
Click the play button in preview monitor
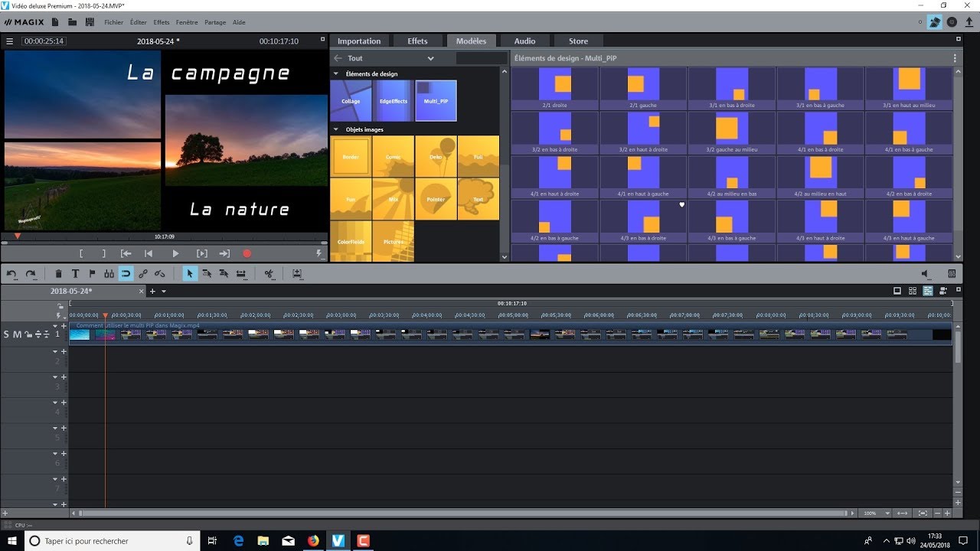pyautogui.click(x=175, y=253)
